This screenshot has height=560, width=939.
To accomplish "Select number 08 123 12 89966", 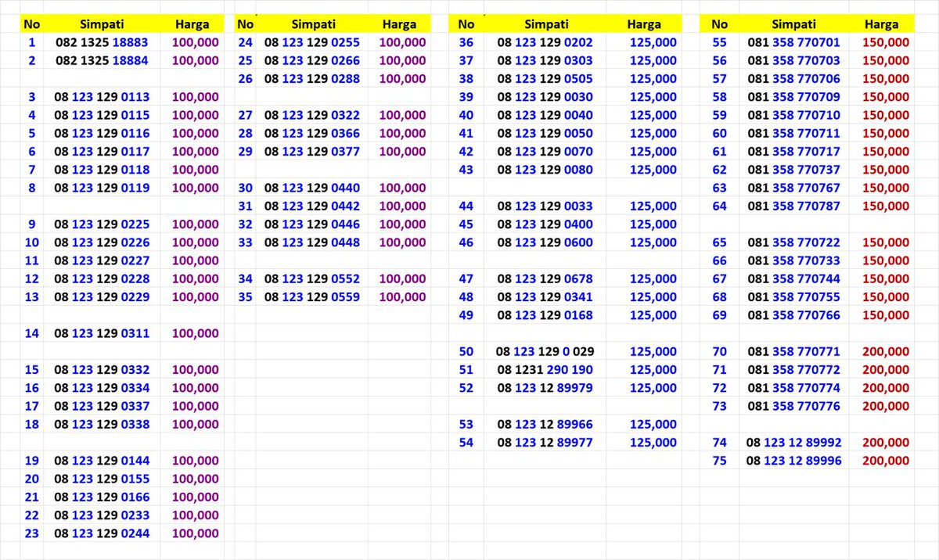I will [545, 425].
